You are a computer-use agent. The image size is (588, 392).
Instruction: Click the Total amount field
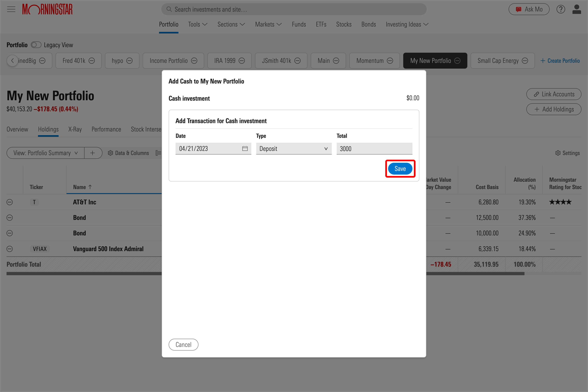click(x=374, y=148)
